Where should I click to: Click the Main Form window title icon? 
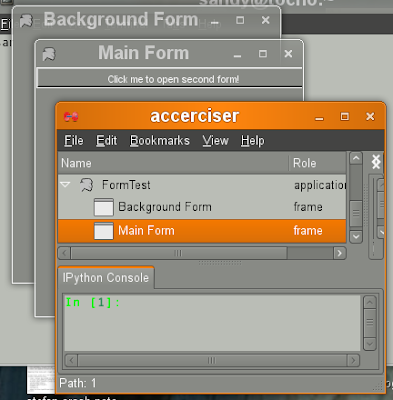click(x=49, y=54)
